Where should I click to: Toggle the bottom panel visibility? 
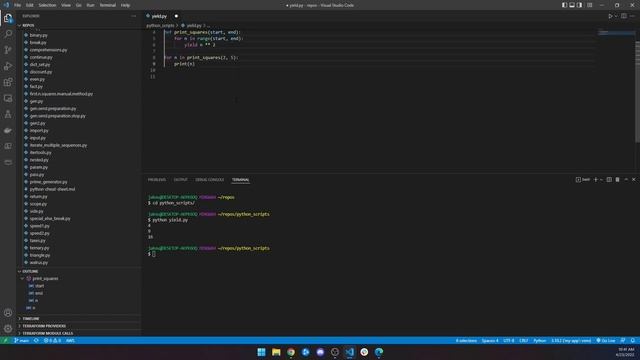pyautogui.click(x=572, y=5)
